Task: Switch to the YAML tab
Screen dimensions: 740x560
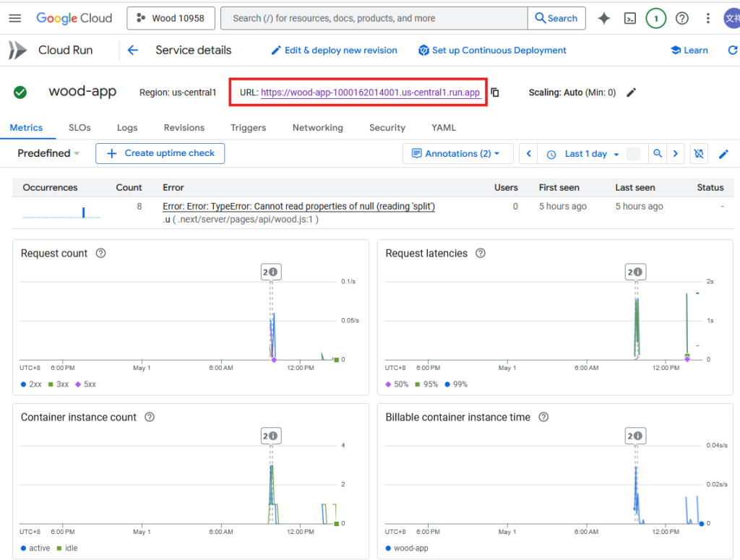Action: [444, 128]
